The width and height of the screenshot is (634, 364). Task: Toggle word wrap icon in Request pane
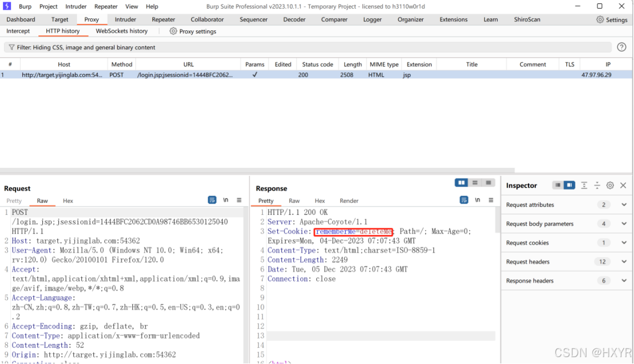coord(212,200)
